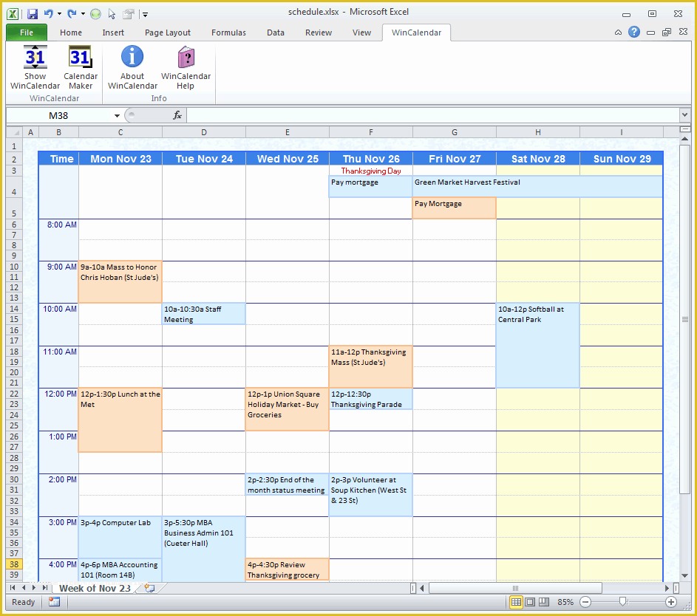Insert a new worksheet tab icon
The image size is (697, 616).
[x=149, y=588]
